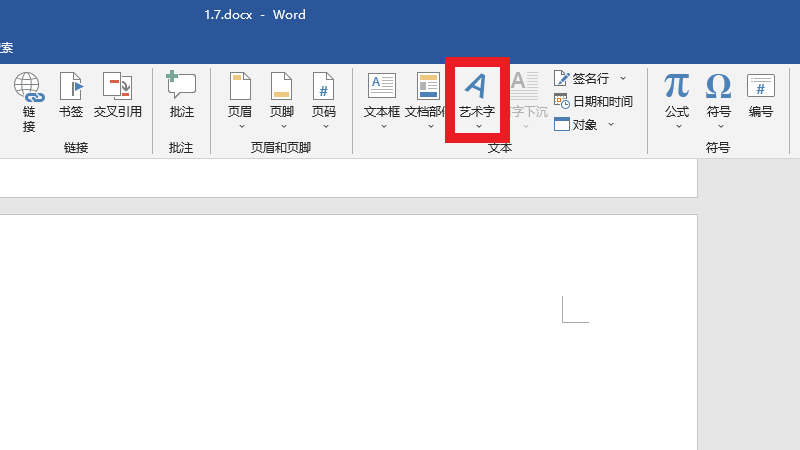Insert 日期和时间 (Date and Time)
This screenshot has height=450, width=800.
595,102
